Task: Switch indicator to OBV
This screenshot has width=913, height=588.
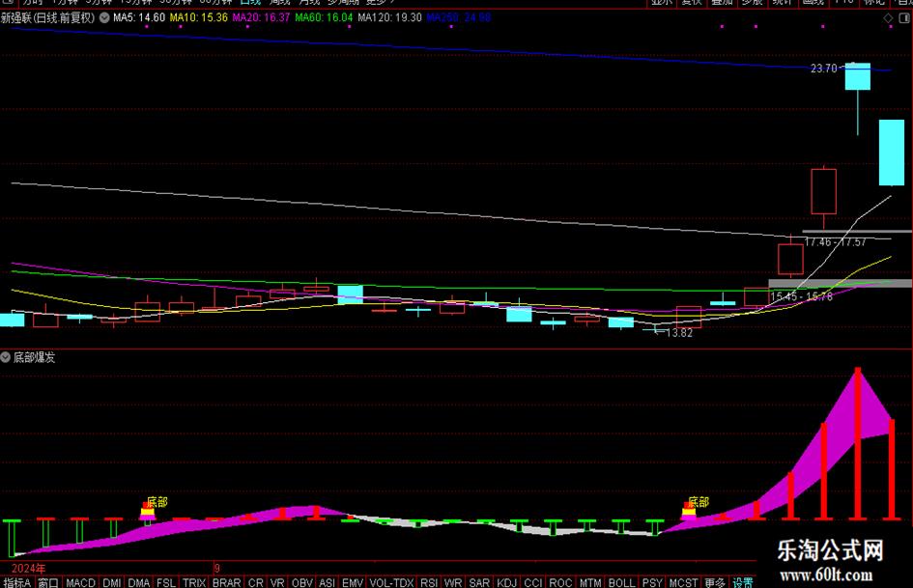Action: coord(302,582)
